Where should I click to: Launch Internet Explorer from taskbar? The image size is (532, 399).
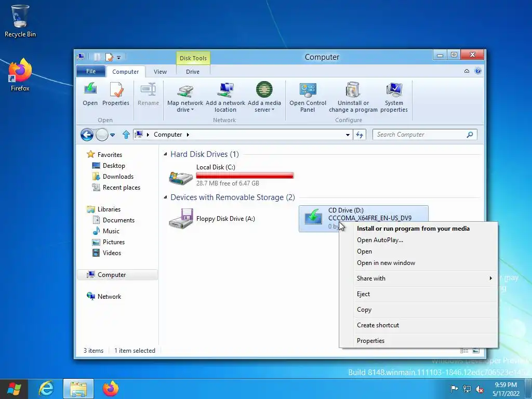(46, 389)
